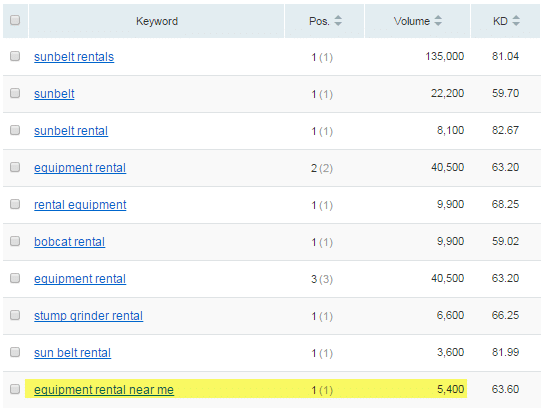Open the sunbelt keyword link
Image resolution: width=541 pixels, height=408 pixels.
[x=54, y=94]
